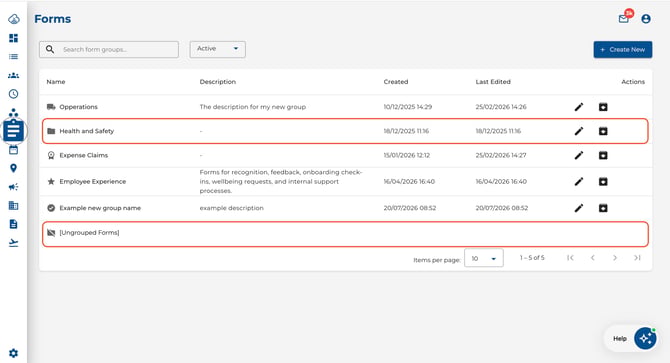The height and width of the screenshot is (363, 670).
Task: Click the Expense Claims award icon
Action: 51,155
